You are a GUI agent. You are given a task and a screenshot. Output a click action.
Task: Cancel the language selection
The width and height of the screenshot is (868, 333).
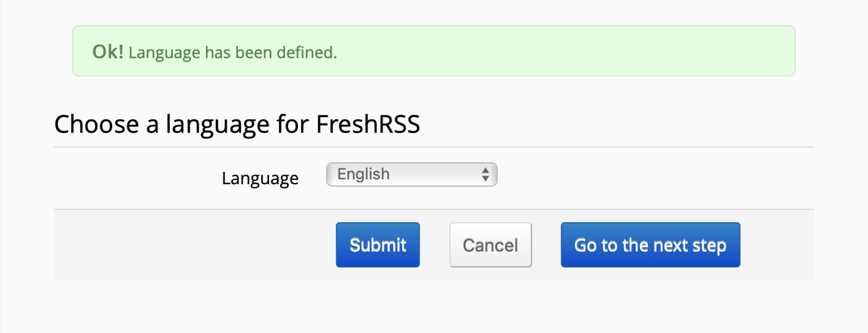point(490,245)
